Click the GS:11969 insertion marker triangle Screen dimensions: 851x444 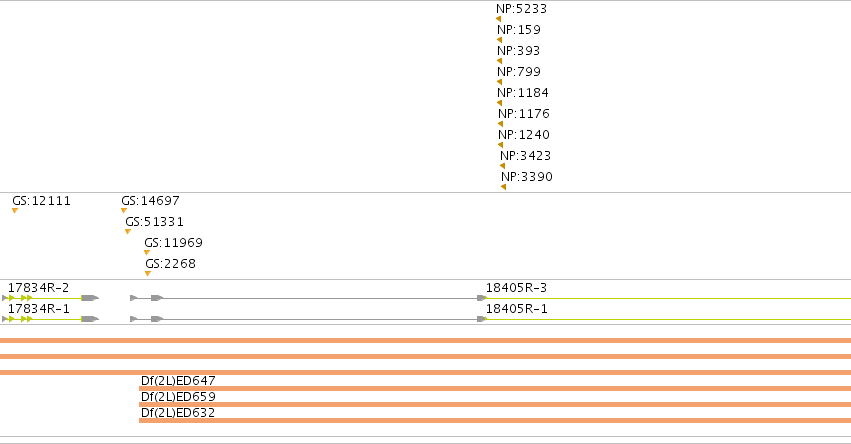[147, 252]
